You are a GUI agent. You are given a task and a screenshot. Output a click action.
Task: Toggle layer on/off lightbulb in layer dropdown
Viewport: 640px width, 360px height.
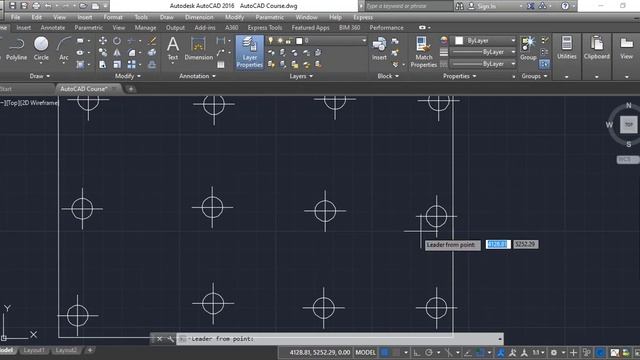[x=270, y=40]
